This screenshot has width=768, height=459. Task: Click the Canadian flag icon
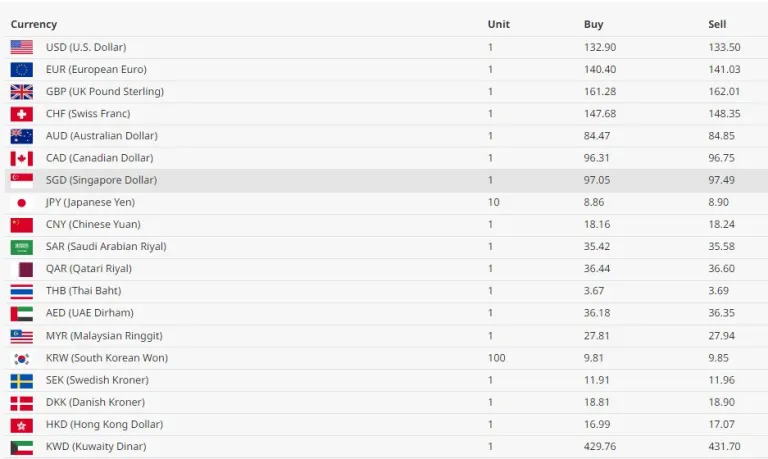[22, 158]
